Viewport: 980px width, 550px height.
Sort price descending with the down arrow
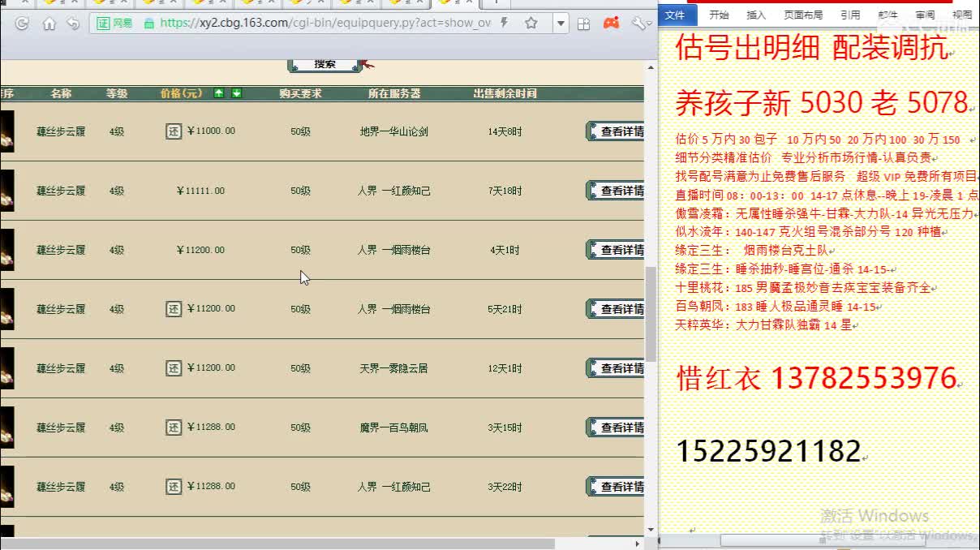click(x=237, y=93)
